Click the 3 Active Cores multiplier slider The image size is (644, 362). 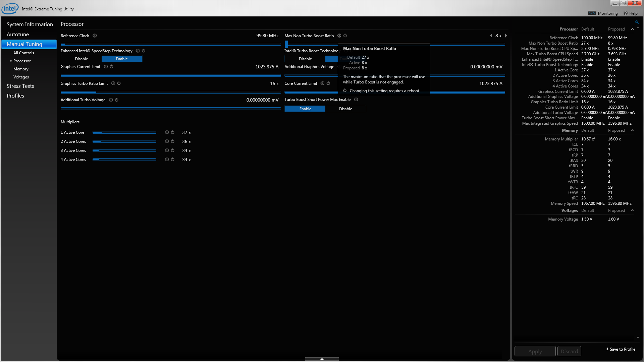click(x=124, y=150)
